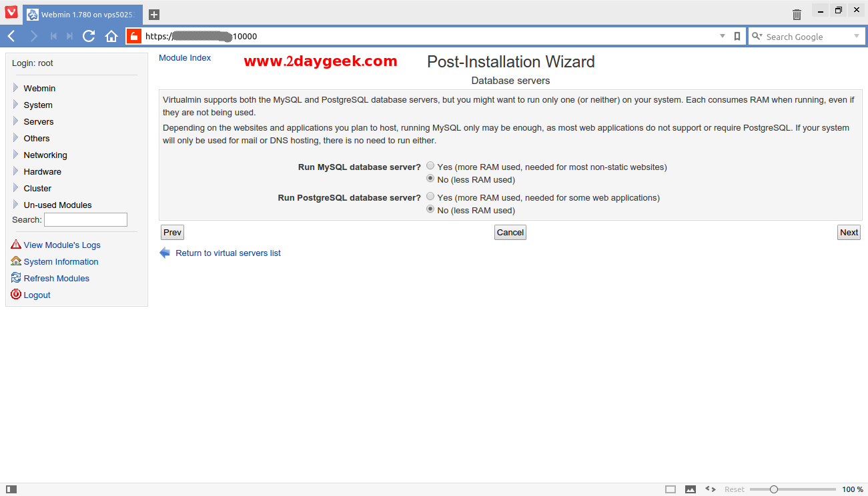This screenshot has width=868, height=496.
Task: Go back with the back arrow
Action: click(12, 36)
